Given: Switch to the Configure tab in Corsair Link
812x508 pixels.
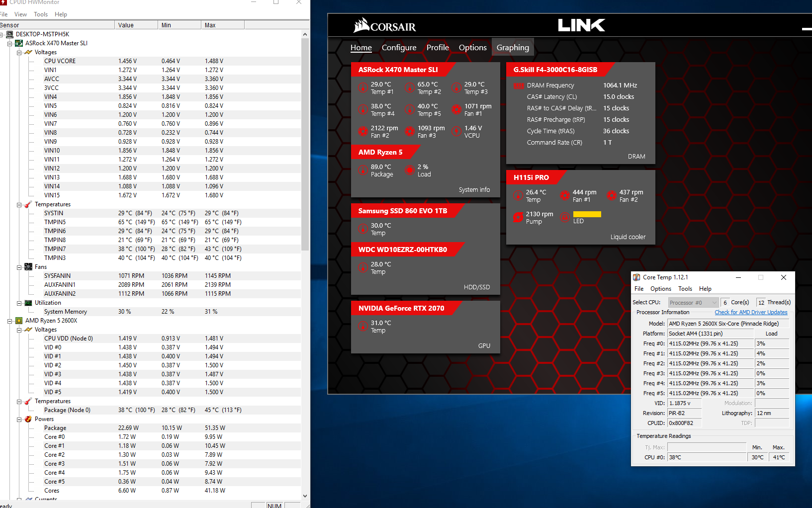Looking at the screenshot, I should coord(399,48).
